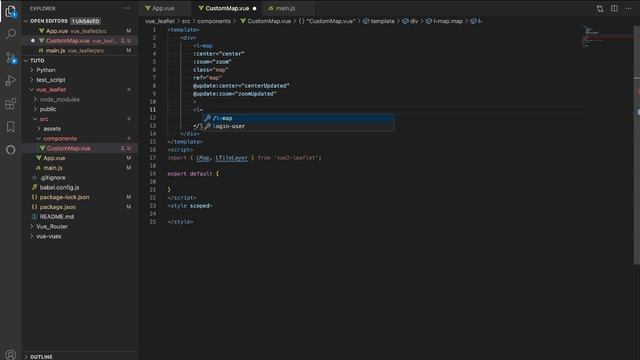Screen dimensions: 640x360
Task: Click the minimap code overview
Action: tap(607, 37)
